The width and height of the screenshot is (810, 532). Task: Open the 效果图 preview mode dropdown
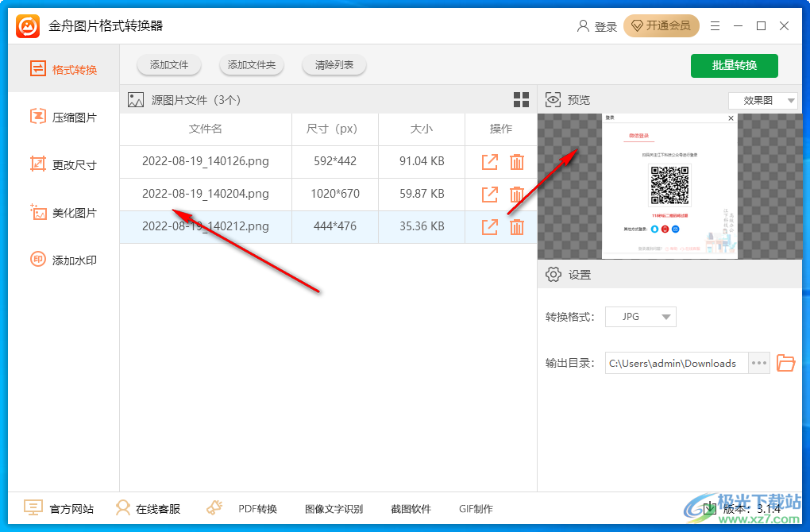pyautogui.click(x=762, y=100)
